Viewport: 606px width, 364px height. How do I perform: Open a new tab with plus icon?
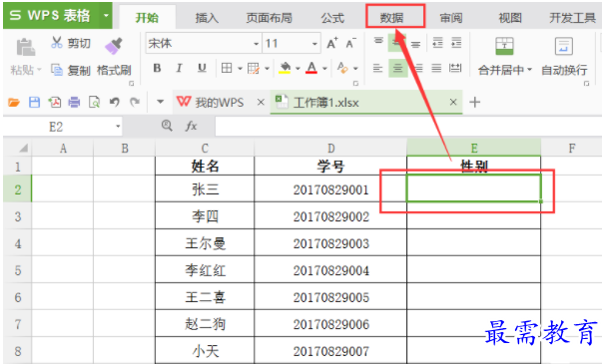[x=474, y=103]
